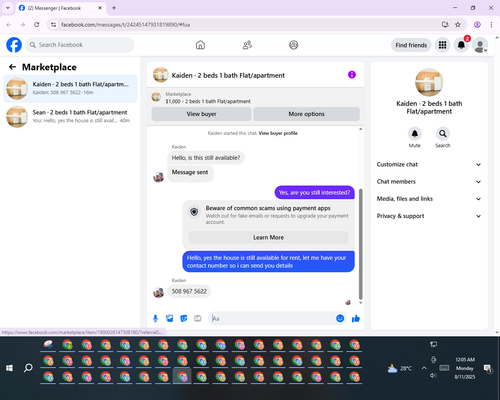
Task: Open the Notifications bell
Action: 461,45
